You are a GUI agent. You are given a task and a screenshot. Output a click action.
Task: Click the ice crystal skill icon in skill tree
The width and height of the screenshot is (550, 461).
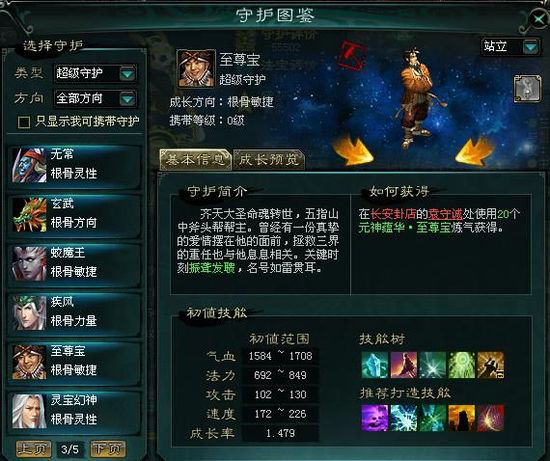(375, 365)
